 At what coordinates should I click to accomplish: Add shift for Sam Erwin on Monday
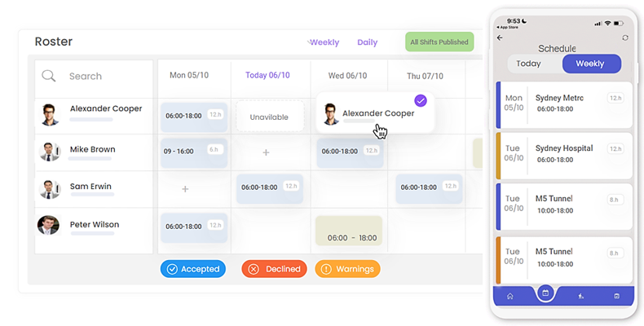[185, 189]
